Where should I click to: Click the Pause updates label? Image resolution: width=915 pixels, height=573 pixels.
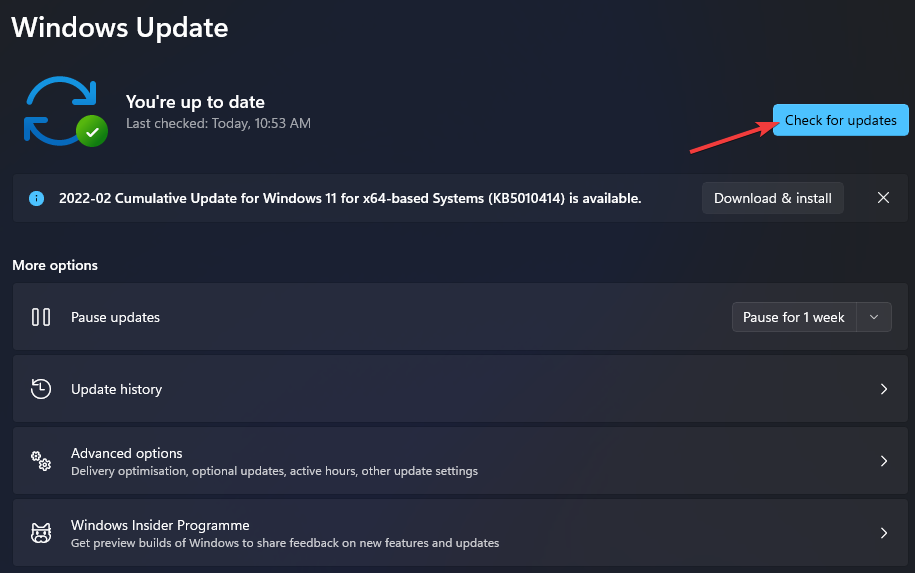click(x=115, y=317)
